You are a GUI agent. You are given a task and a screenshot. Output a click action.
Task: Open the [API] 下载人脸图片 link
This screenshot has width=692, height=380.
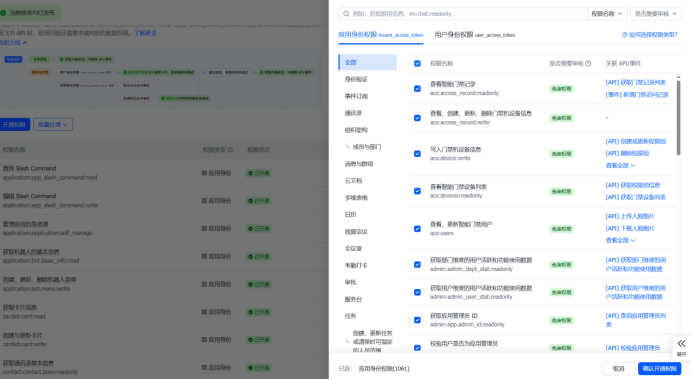coord(630,228)
